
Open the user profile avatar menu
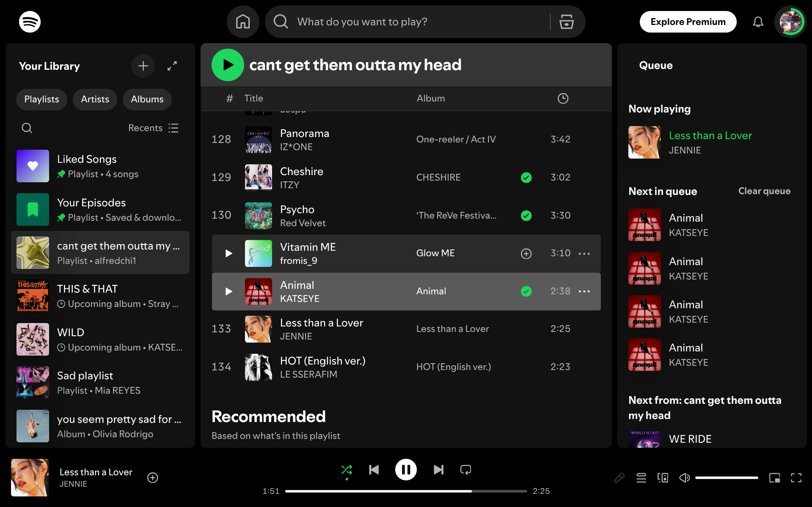click(x=790, y=22)
